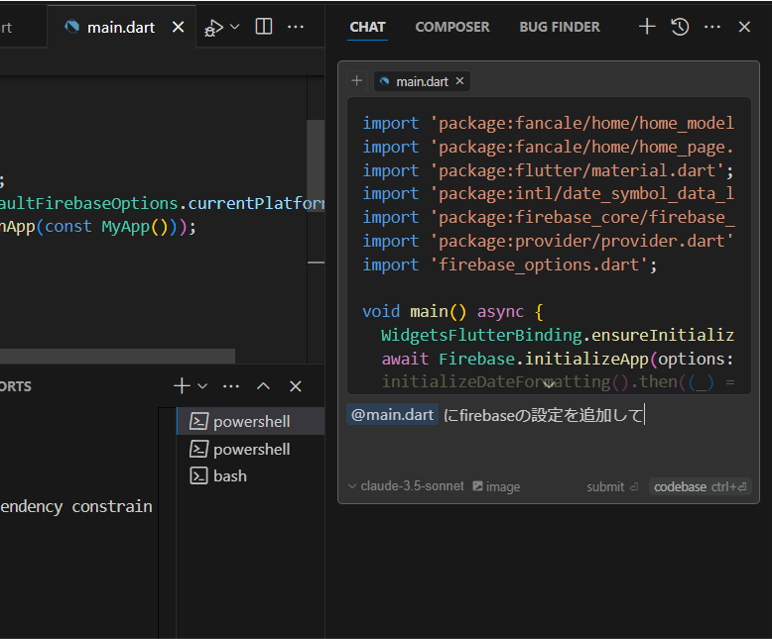Click the run and debug icon
This screenshot has height=639, width=772.
[x=214, y=27]
